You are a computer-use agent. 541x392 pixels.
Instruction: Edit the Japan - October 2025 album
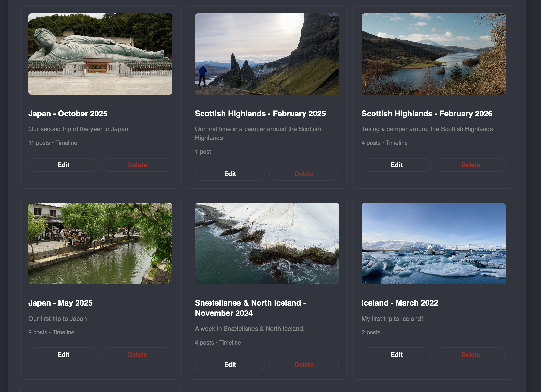(x=63, y=165)
